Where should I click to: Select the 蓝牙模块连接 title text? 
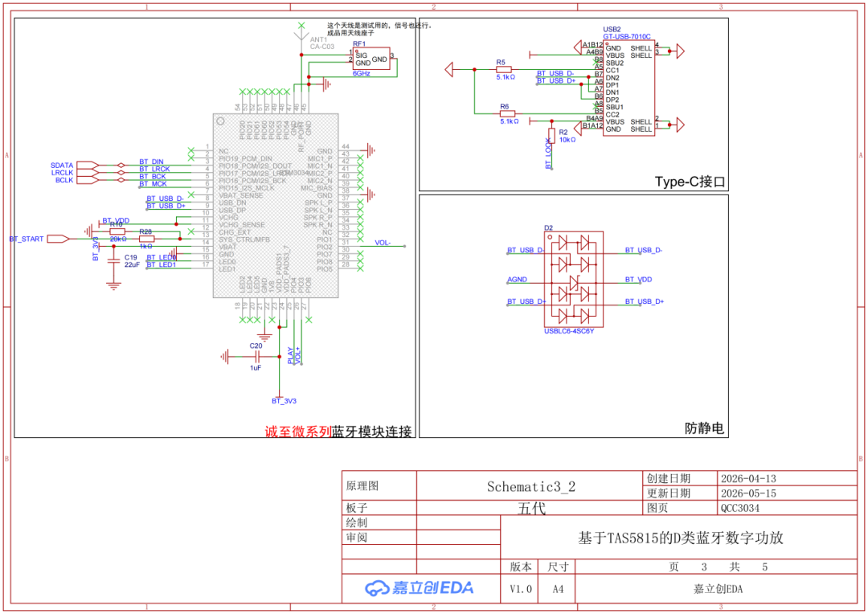pos(371,432)
